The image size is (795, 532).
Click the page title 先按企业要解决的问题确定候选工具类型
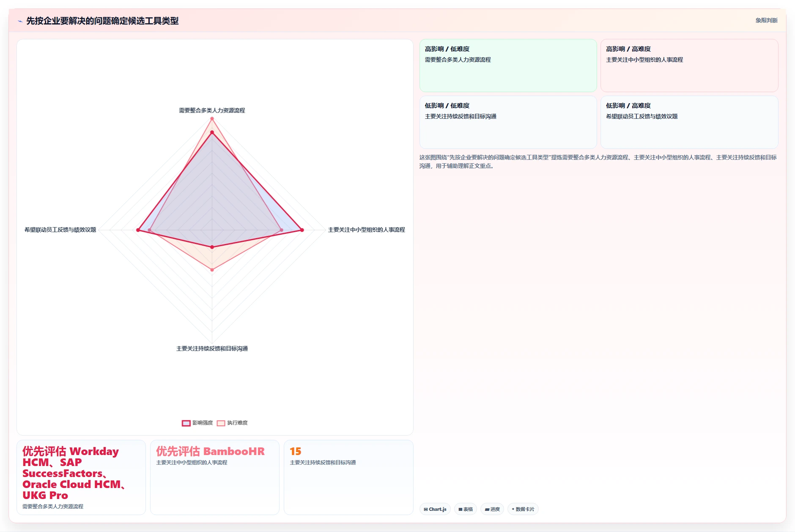pyautogui.click(x=102, y=21)
